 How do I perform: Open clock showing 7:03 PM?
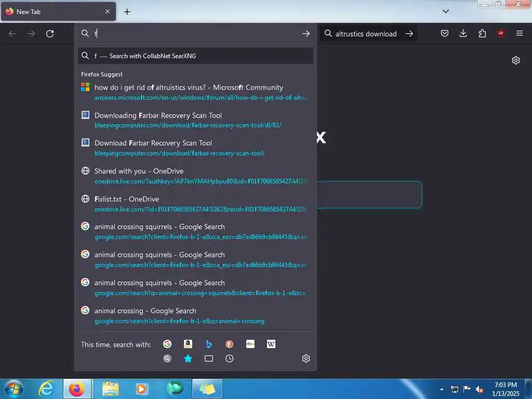pos(506,389)
